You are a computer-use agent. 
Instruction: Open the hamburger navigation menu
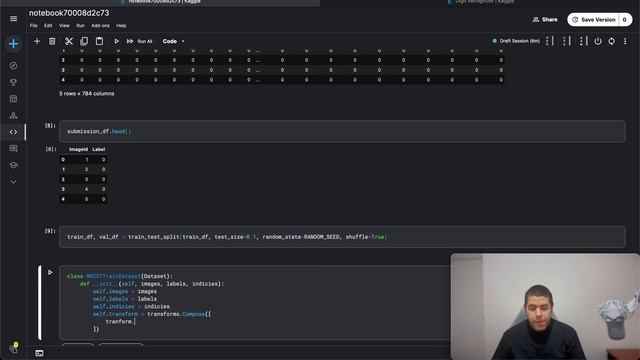coord(13,19)
